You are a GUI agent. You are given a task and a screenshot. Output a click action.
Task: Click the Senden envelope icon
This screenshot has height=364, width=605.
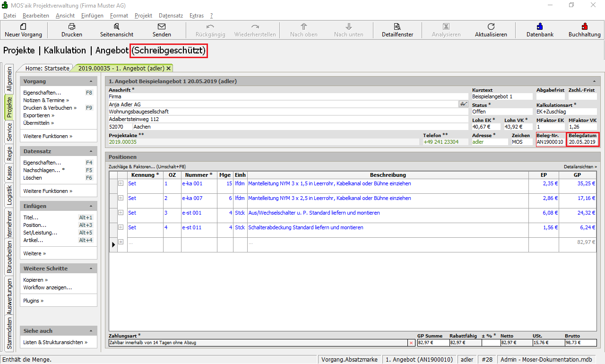pyautogui.click(x=162, y=26)
